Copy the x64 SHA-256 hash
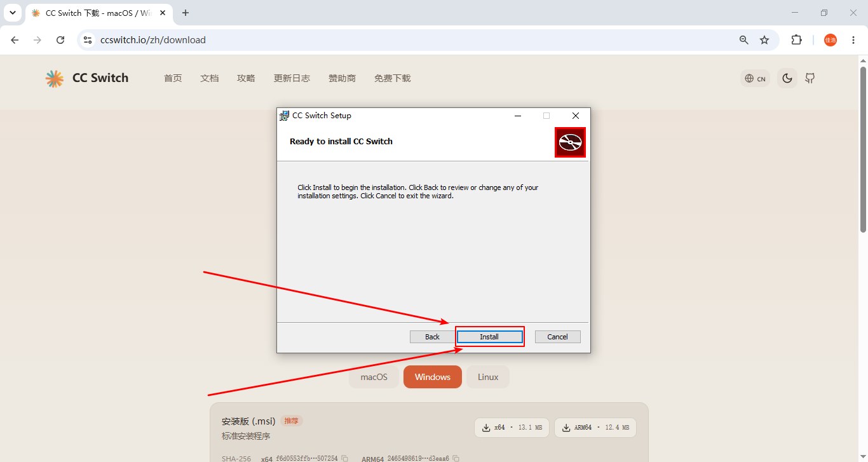The image size is (868, 462). point(344,458)
